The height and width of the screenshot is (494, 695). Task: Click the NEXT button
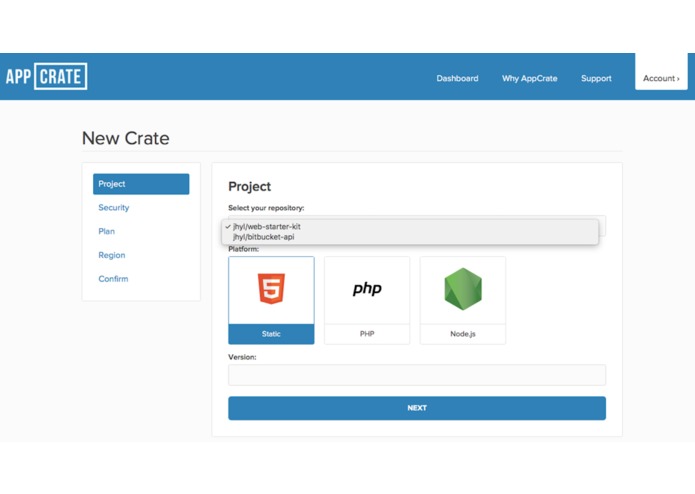(417, 408)
